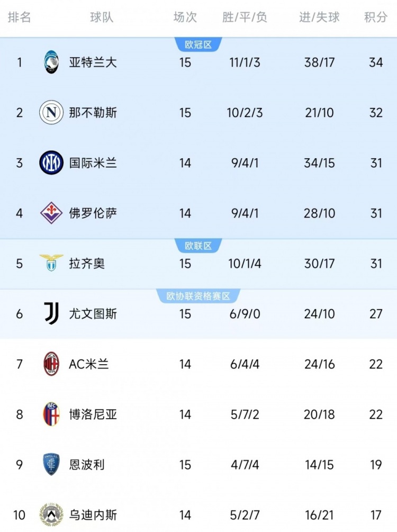Click the 排名 column header
Viewport: 397px width, 532px height.
20,17
